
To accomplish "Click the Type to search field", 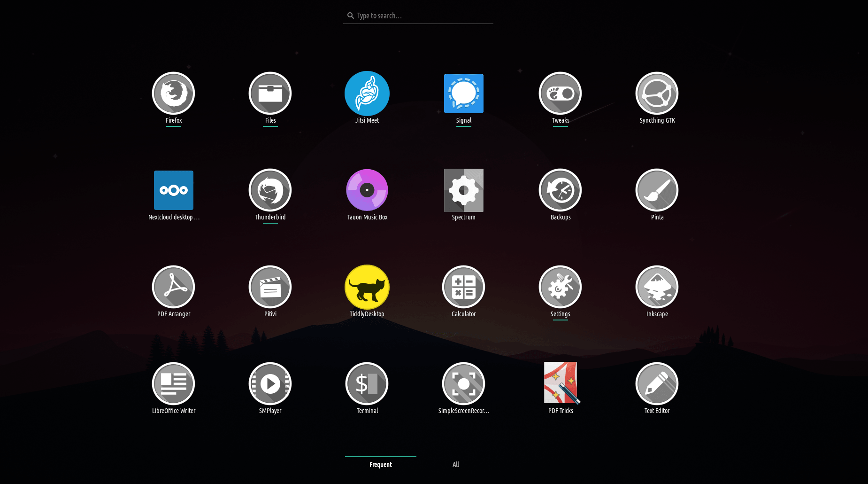I will click(x=422, y=16).
